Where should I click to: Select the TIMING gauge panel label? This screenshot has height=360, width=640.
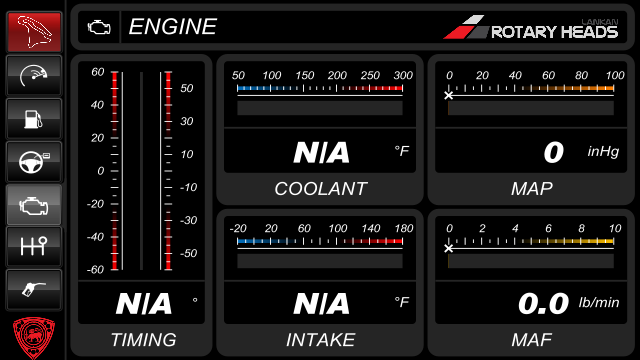click(x=143, y=340)
